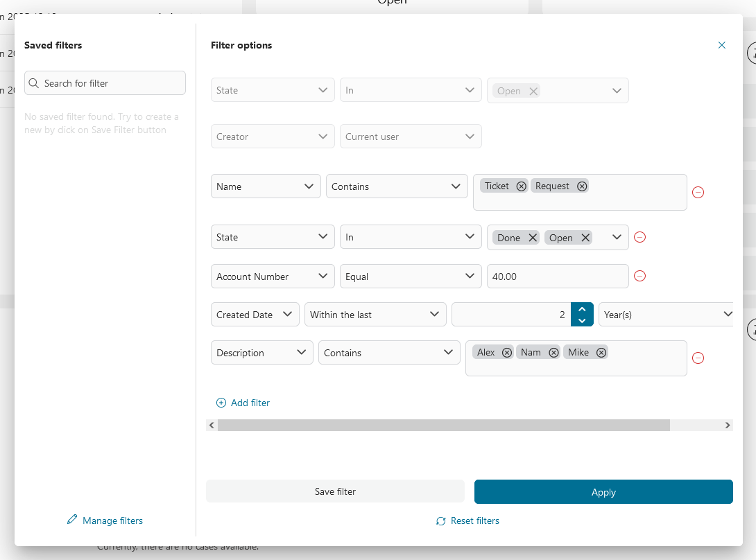Delete the Name filter row

coord(698,192)
